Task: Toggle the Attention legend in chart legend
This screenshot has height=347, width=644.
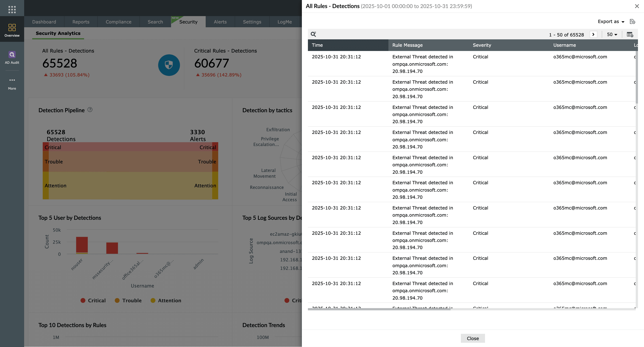Action: (165, 300)
